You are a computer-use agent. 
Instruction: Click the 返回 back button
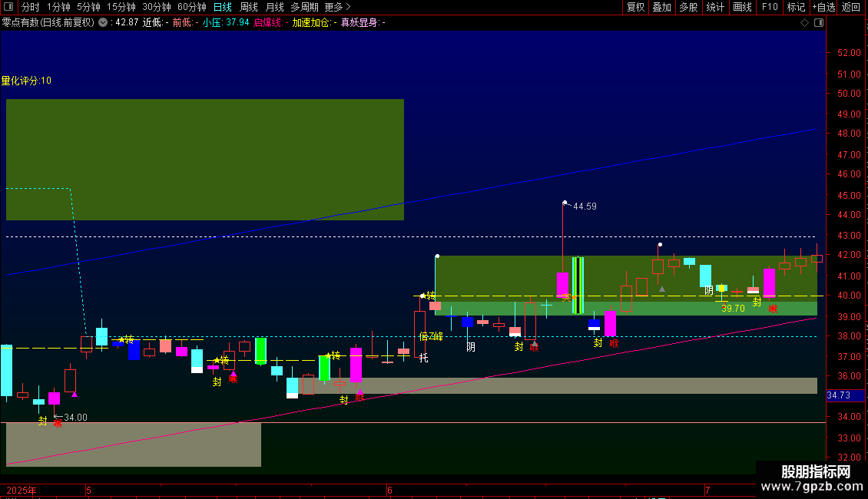pyautogui.click(x=851, y=7)
